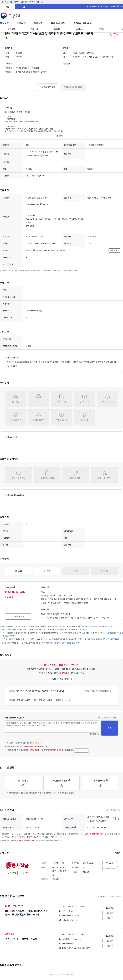Click the 로그인 button beside 이메일
This screenshot has width=123, height=980.
68,700
